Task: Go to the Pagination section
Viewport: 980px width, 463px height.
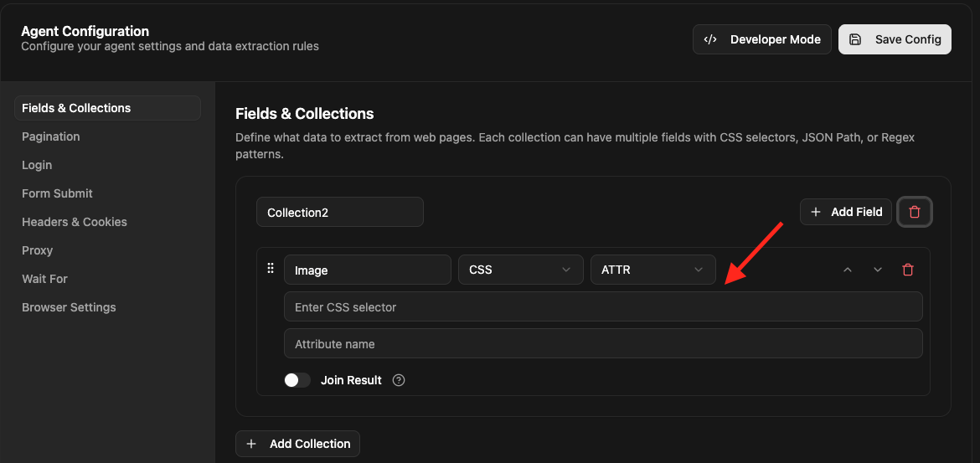Action: [51, 136]
